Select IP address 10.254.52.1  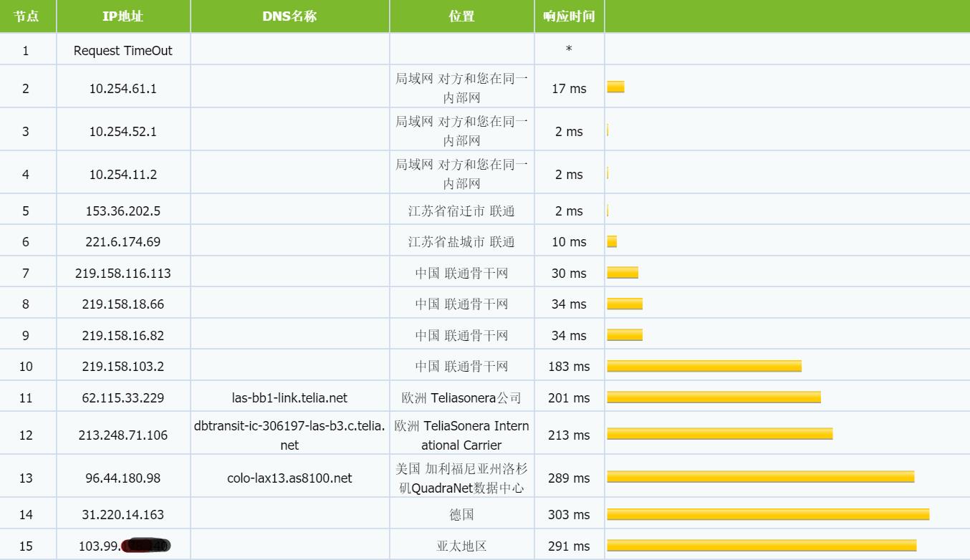123,132
